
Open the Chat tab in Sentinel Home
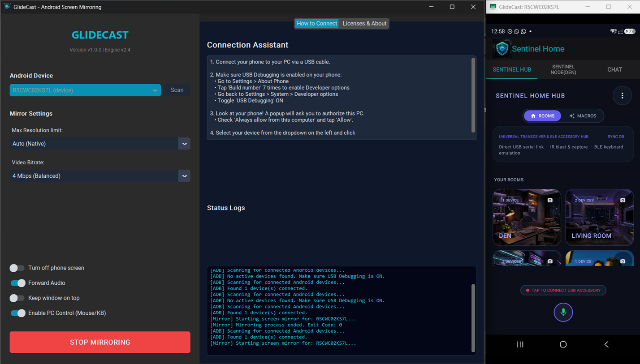pos(614,69)
